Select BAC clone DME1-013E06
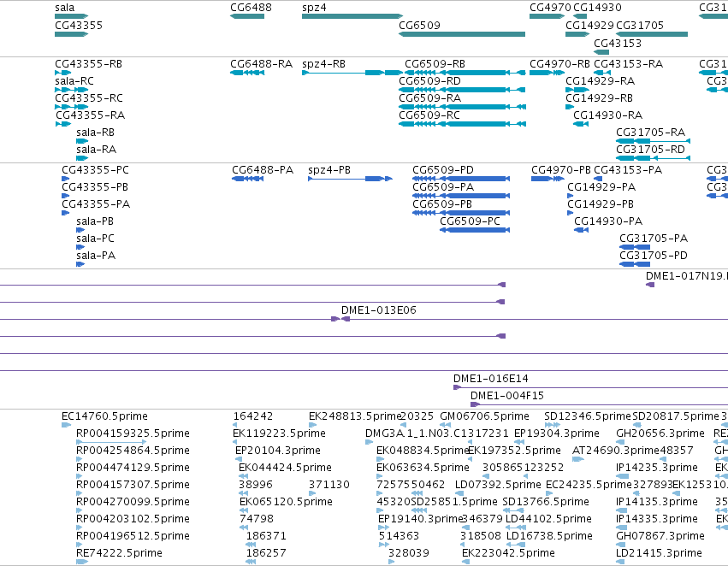728x566 pixels. pyautogui.click(x=378, y=310)
